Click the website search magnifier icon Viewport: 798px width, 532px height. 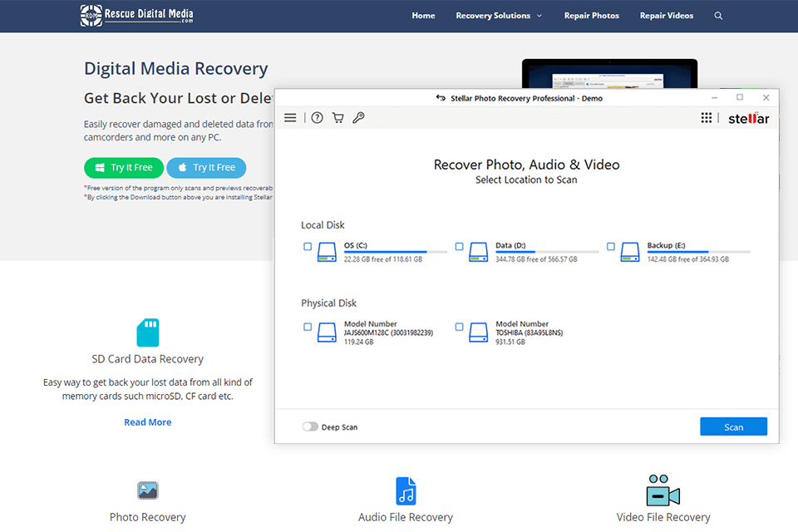(718, 16)
